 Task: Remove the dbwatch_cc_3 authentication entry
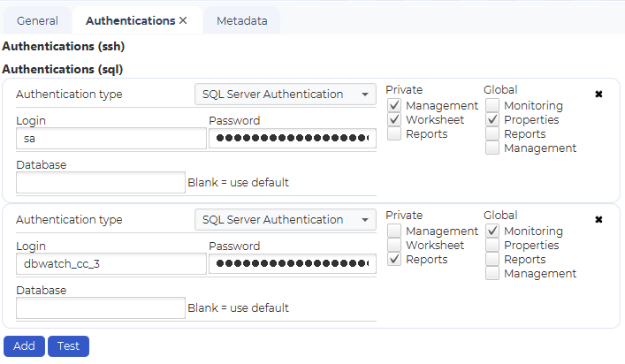click(x=598, y=219)
